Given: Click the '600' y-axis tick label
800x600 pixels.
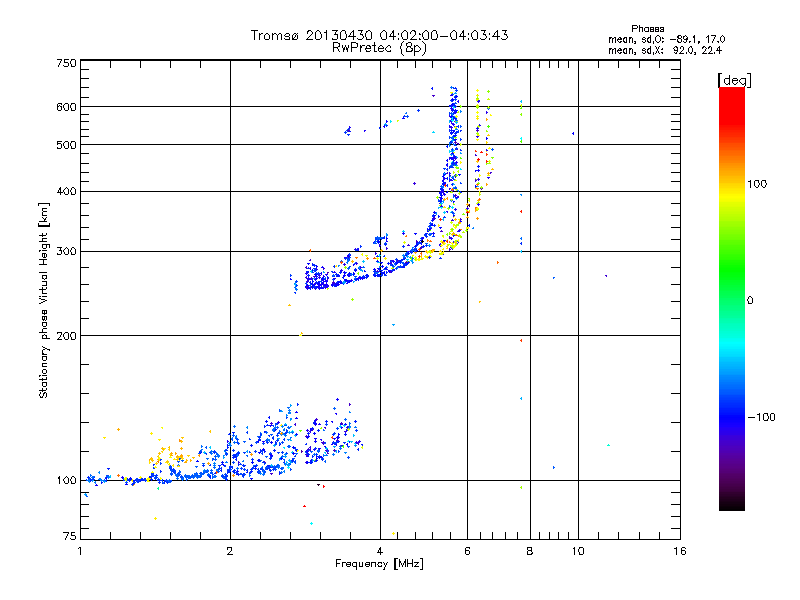Looking at the screenshot, I should pos(66,107).
